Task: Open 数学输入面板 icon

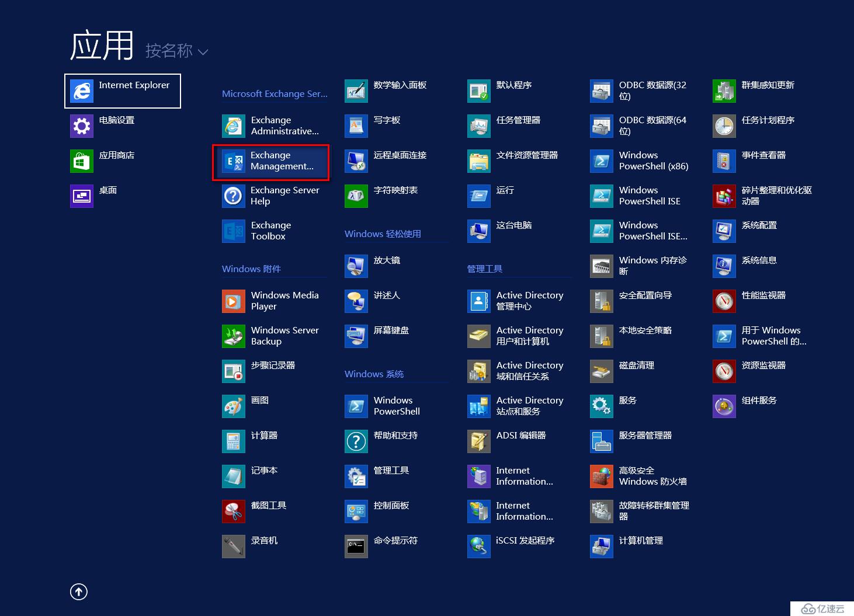Action: (x=356, y=91)
